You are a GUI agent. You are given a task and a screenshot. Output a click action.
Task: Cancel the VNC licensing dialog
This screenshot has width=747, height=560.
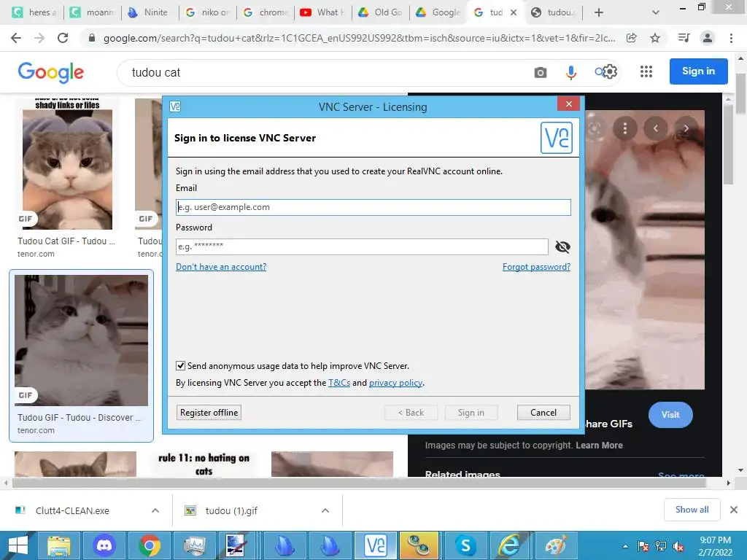tap(543, 413)
